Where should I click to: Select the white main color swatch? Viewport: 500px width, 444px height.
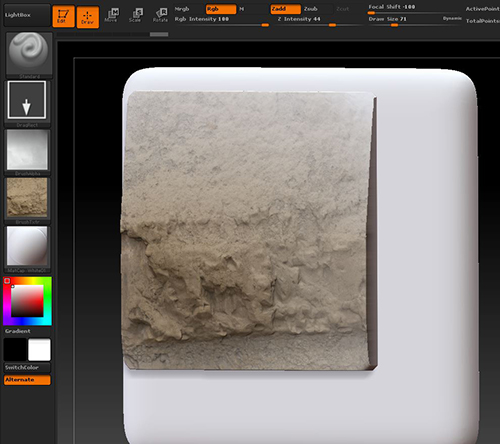coord(39,350)
